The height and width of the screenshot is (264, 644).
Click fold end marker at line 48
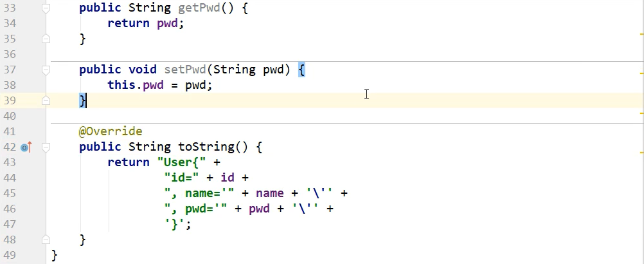click(x=46, y=240)
